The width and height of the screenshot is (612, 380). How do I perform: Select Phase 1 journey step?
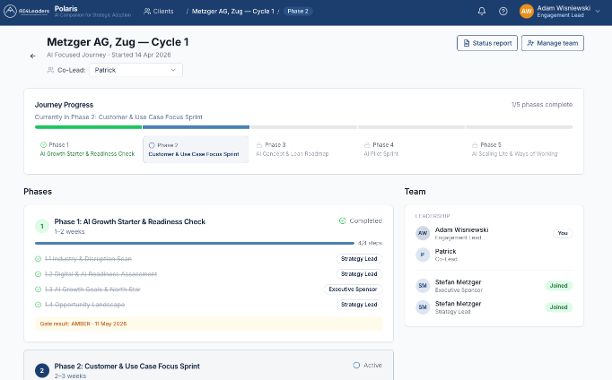[87, 149]
